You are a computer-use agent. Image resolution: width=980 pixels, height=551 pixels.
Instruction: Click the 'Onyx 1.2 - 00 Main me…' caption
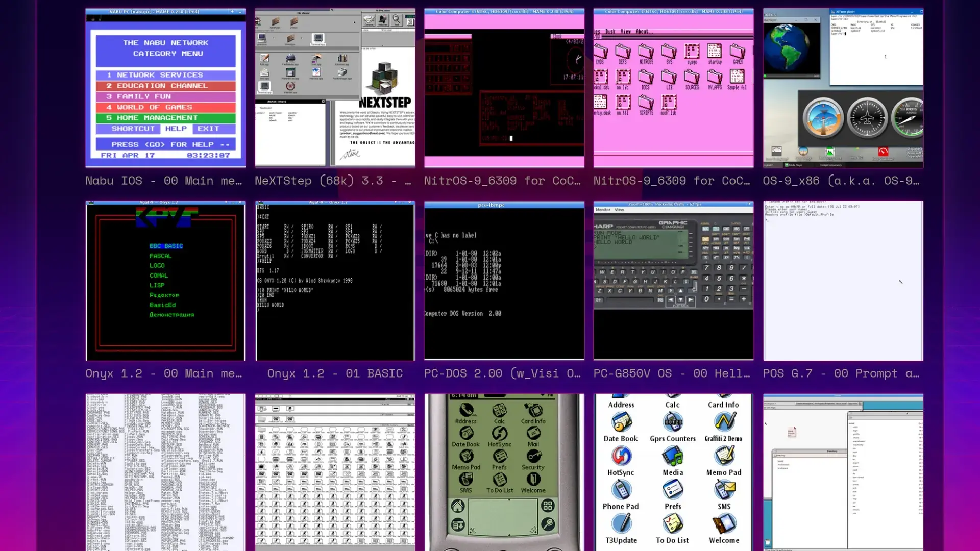(164, 373)
